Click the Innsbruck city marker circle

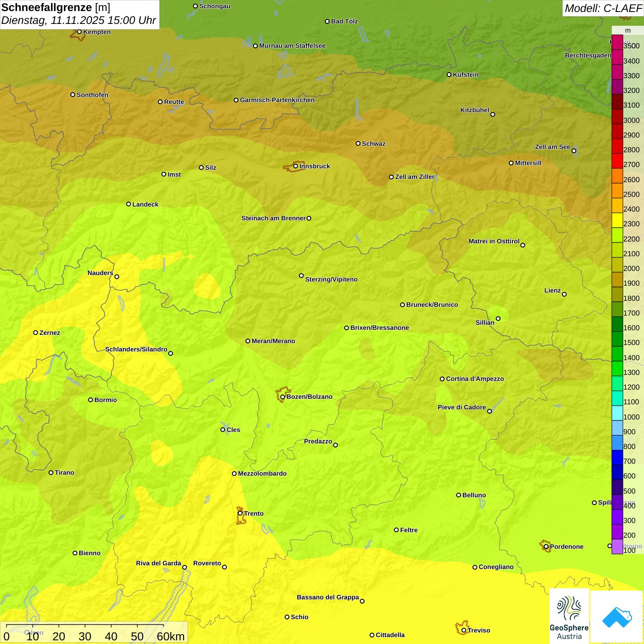296,166
